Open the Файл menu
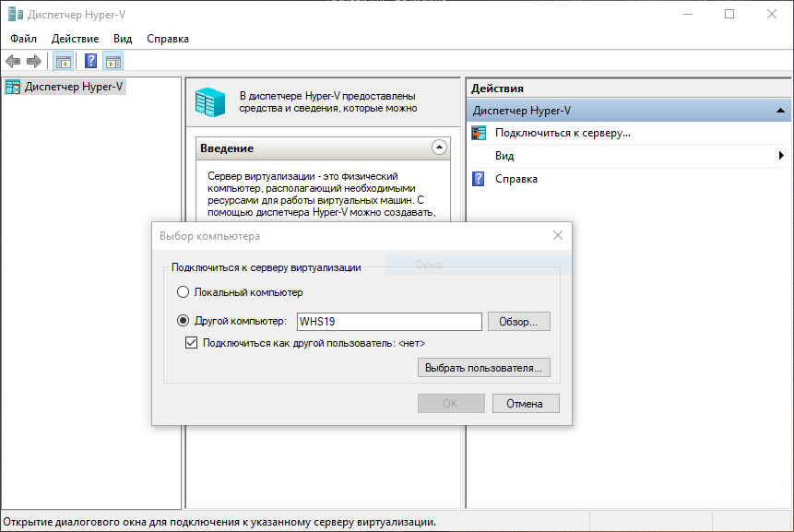794x532 pixels. click(x=23, y=39)
